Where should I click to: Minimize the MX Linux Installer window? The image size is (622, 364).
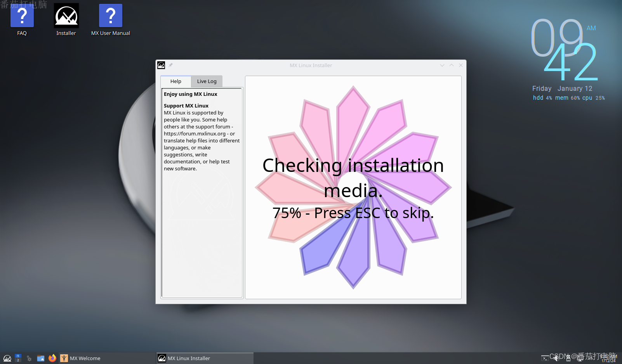442,65
